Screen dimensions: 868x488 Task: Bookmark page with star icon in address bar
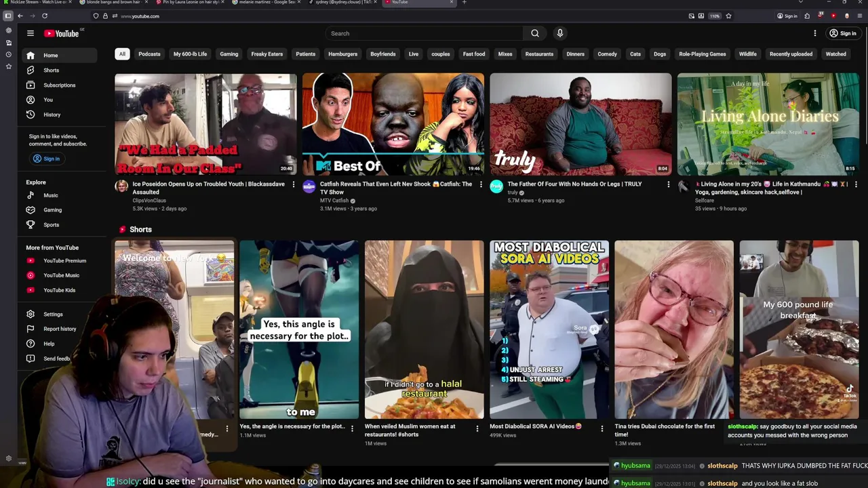coord(729,16)
